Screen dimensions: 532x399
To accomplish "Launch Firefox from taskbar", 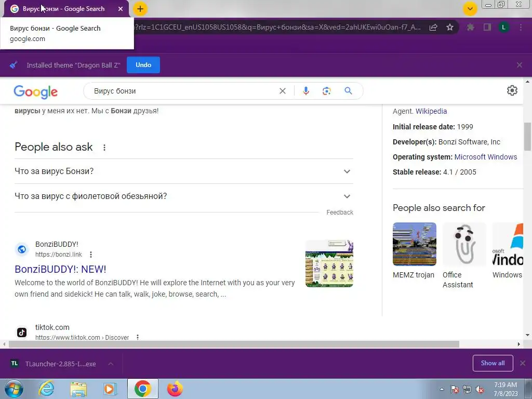I will click(x=175, y=389).
